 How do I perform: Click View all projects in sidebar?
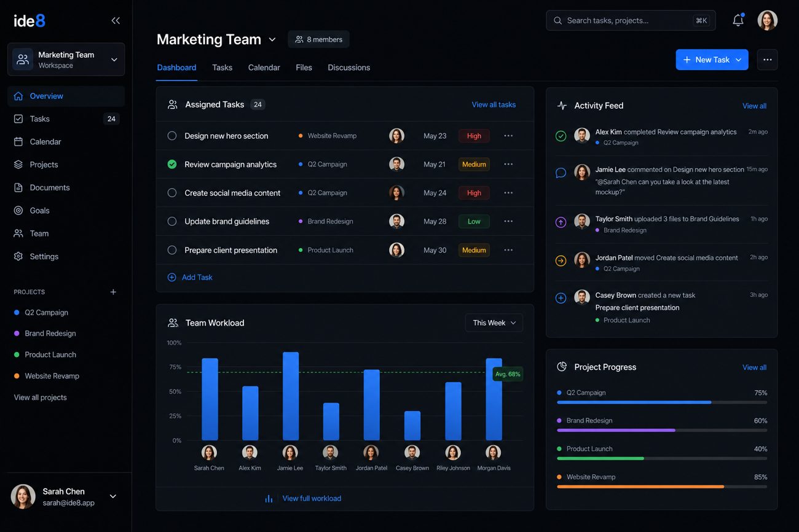pyautogui.click(x=41, y=397)
